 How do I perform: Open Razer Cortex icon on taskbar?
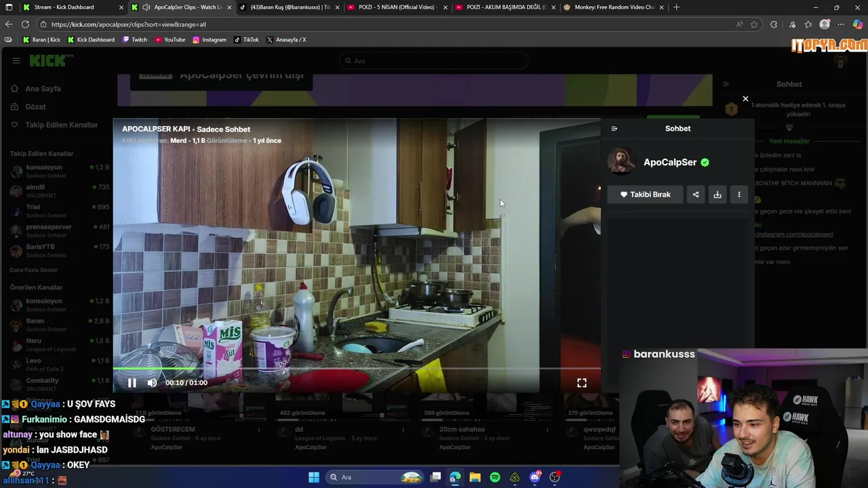click(x=515, y=477)
